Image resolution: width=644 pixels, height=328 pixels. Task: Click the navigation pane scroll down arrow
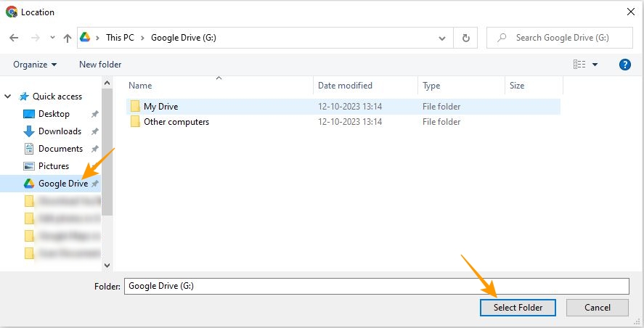(107, 265)
